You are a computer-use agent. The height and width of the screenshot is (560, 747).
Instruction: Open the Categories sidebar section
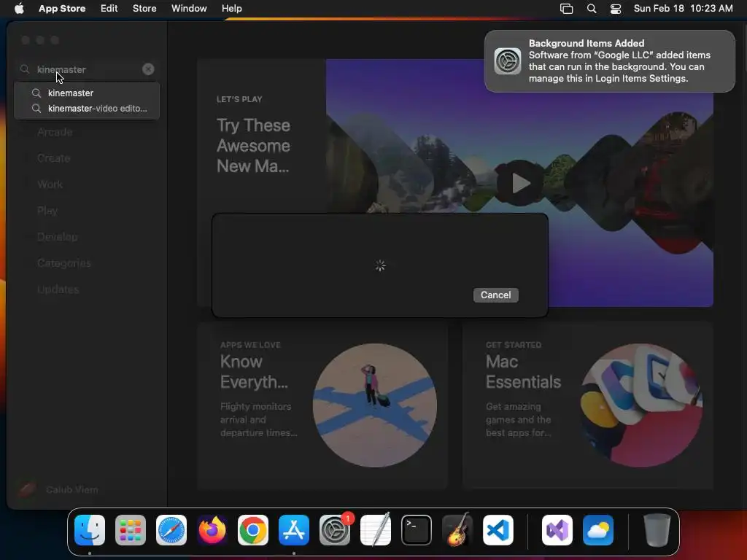64,262
